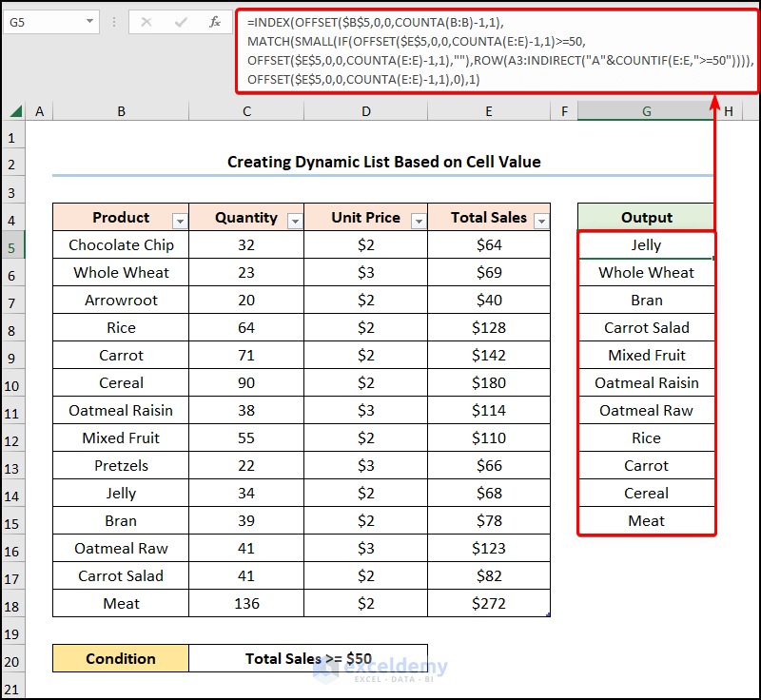Select column B header

(121, 112)
